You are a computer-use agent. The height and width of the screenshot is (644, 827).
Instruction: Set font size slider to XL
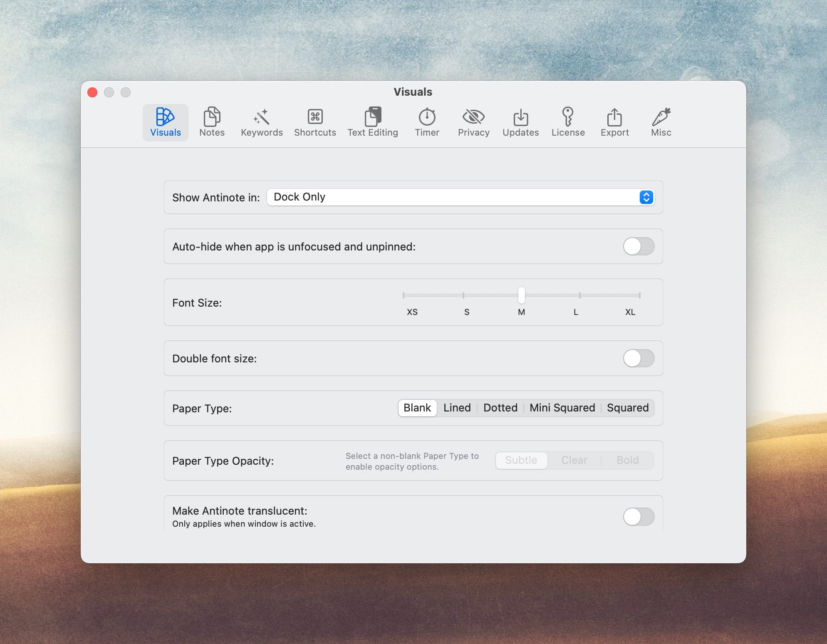pyautogui.click(x=639, y=295)
